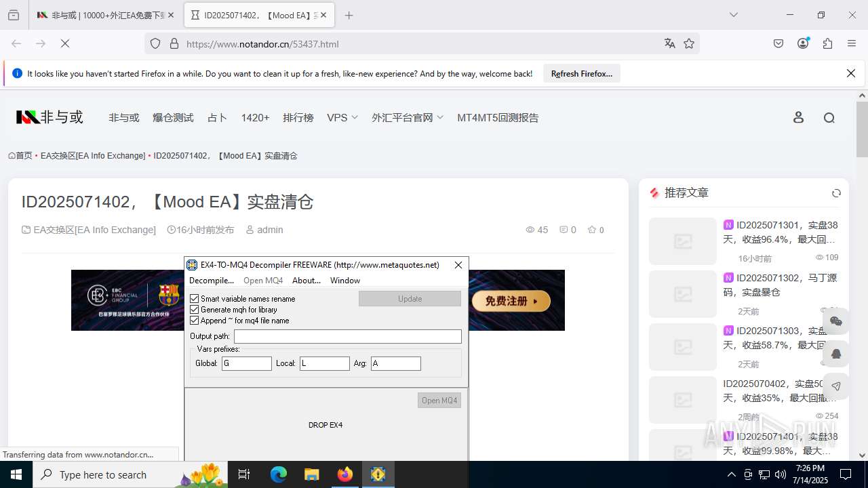Click the Local prefix input field
868x488 pixels.
pyautogui.click(x=325, y=363)
